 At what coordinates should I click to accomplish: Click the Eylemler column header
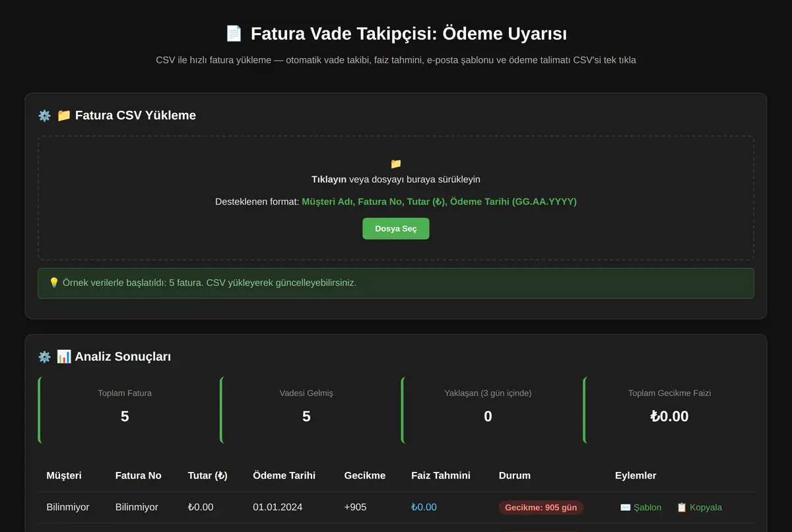pos(636,475)
